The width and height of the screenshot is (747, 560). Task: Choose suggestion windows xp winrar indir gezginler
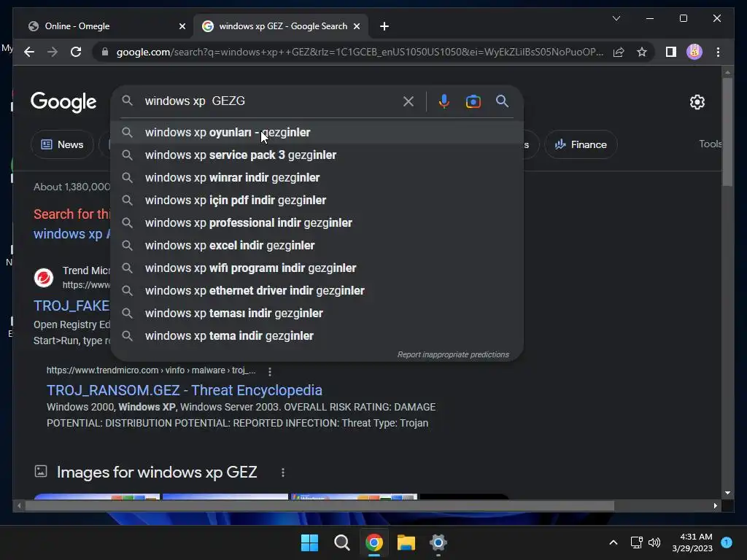point(317,178)
